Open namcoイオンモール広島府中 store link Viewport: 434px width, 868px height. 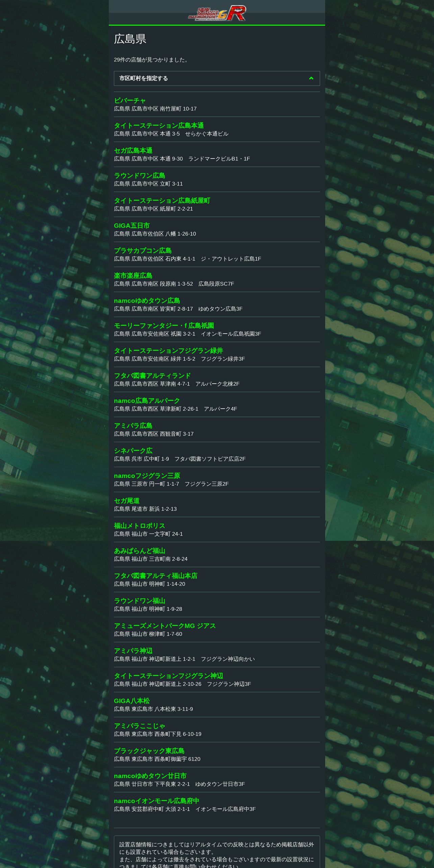pyautogui.click(x=156, y=801)
